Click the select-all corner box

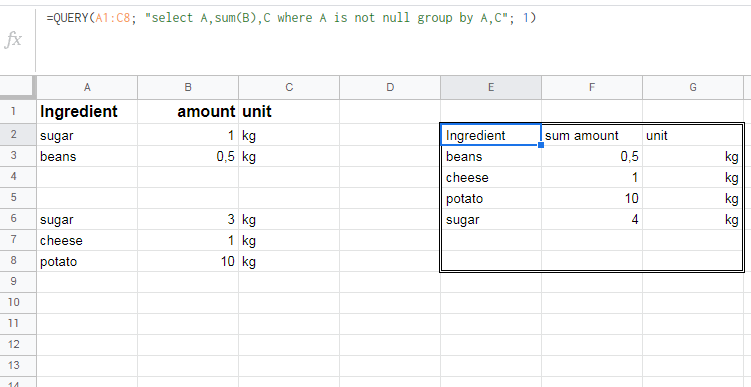click(x=18, y=87)
